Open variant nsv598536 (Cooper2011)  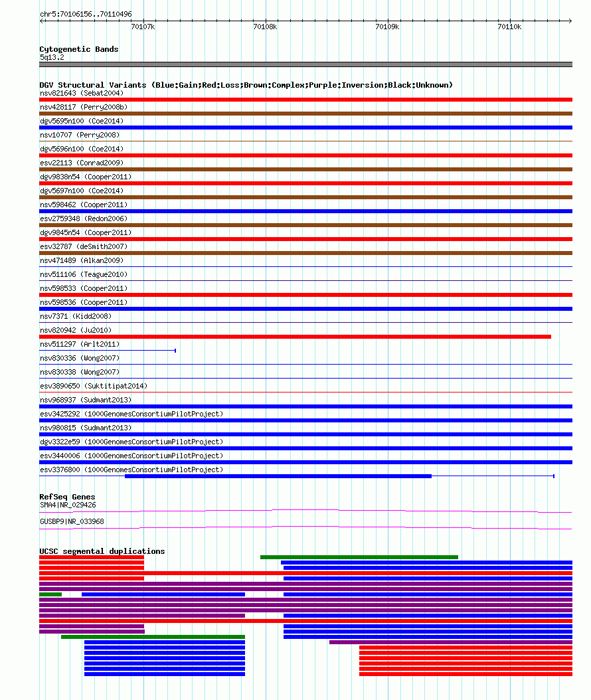pyautogui.click(x=84, y=302)
